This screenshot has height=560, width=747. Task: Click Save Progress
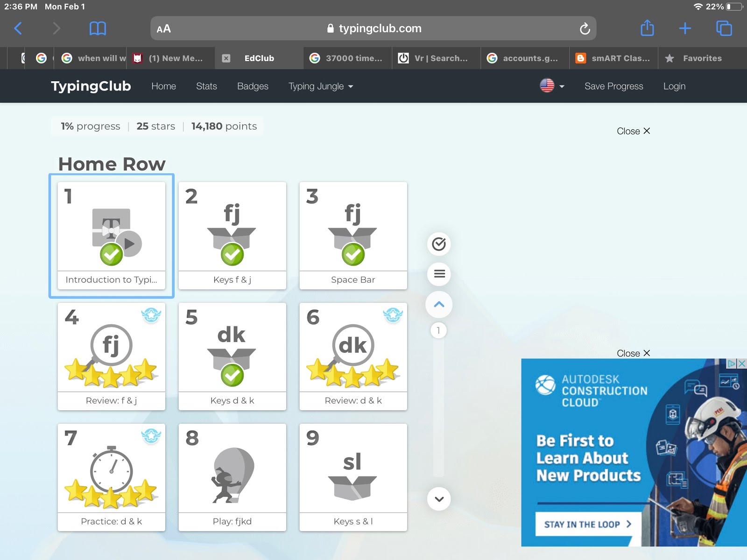click(x=613, y=86)
